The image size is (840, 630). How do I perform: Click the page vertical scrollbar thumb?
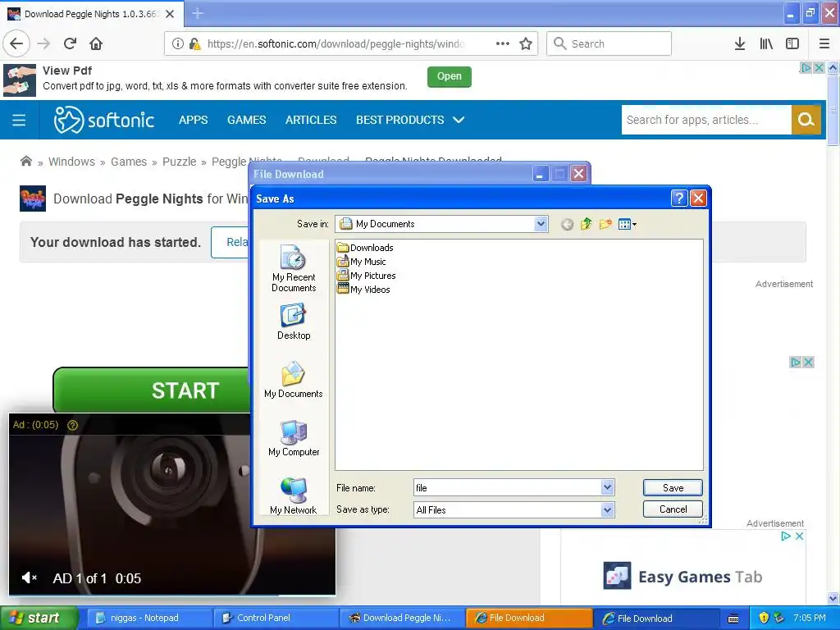833,110
